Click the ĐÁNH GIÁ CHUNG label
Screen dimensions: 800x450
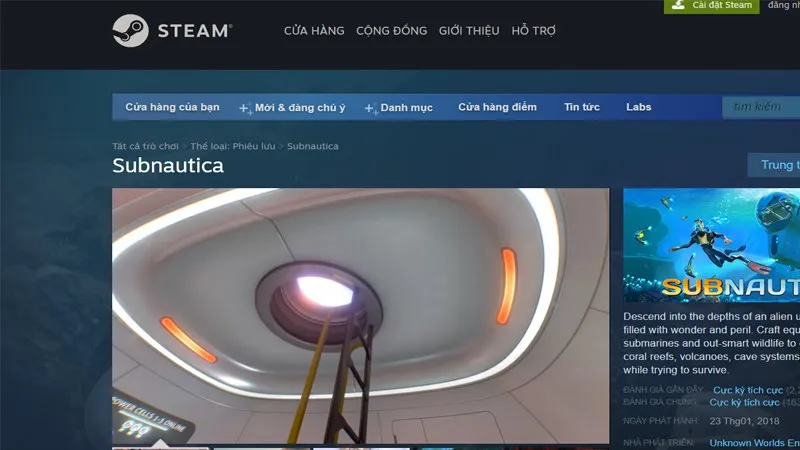click(660, 402)
